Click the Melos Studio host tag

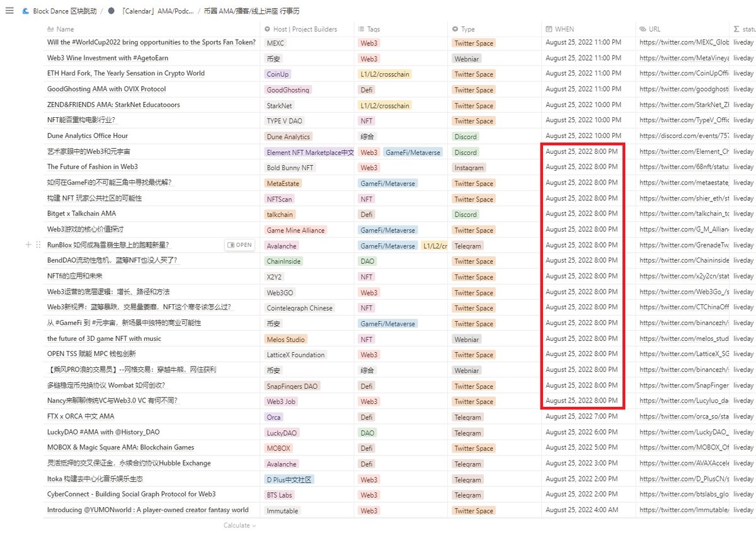pos(286,339)
